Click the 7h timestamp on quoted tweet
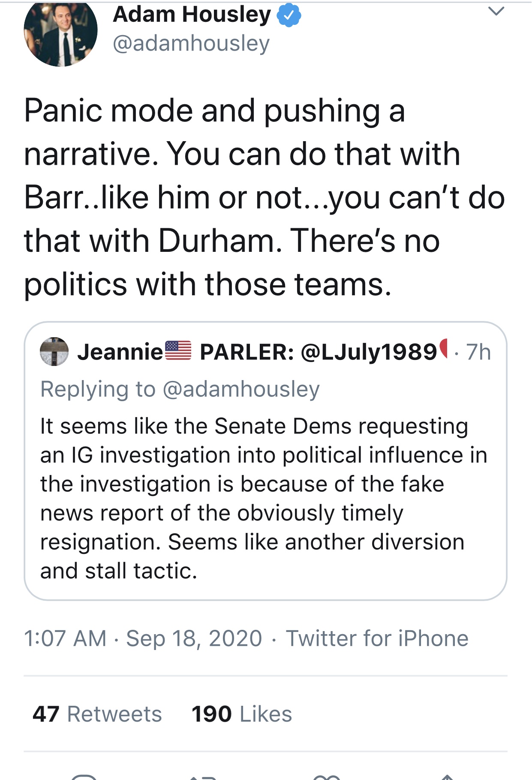The image size is (532, 780). [x=478, y=352]
